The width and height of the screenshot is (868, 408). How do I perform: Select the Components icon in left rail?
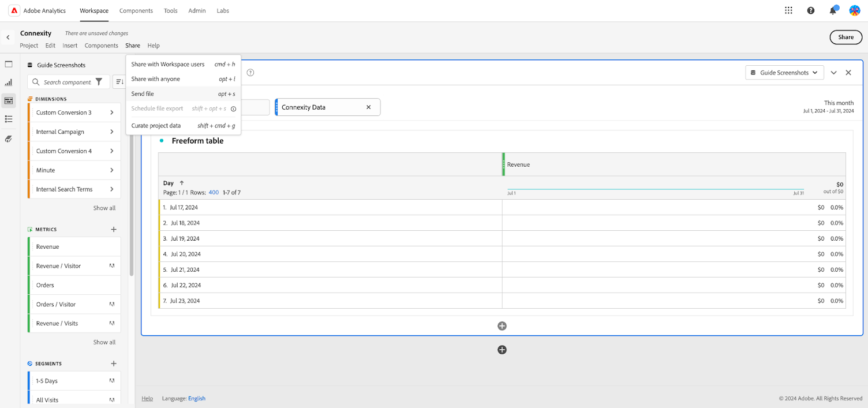tap(9, 100)
